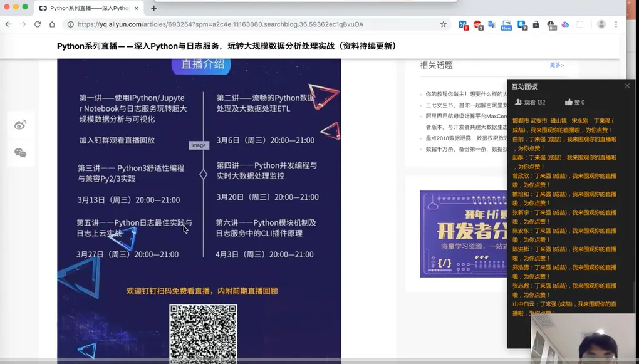The image size is (639, 364).
Task: Click the thumbs-up 赞 icon
Action: click(x=568, y=102)
